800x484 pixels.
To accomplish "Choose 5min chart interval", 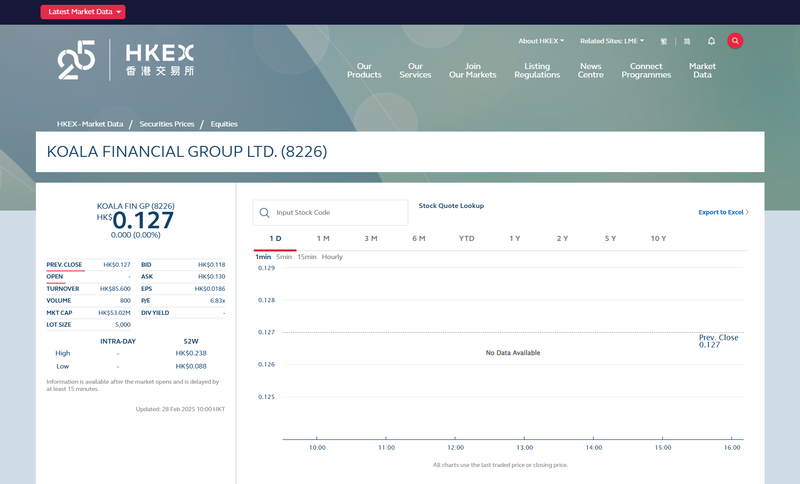I will click(x=284, y=257).
